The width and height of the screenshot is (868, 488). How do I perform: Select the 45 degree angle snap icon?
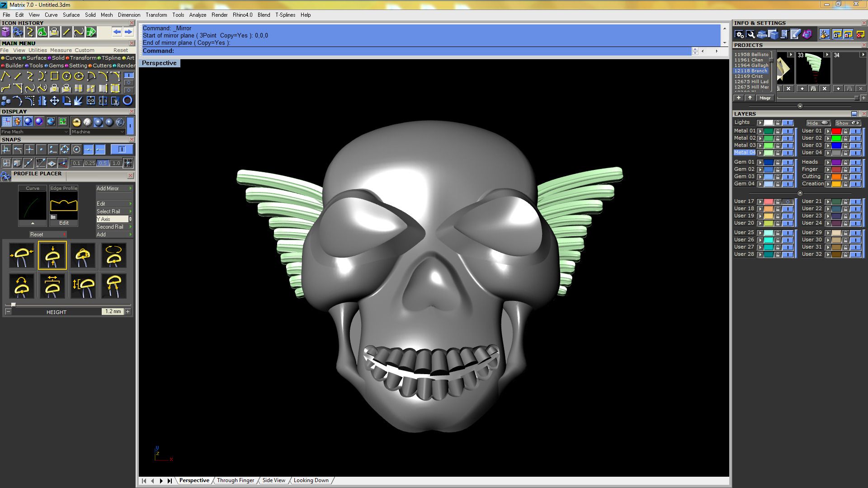coord(41,163)
